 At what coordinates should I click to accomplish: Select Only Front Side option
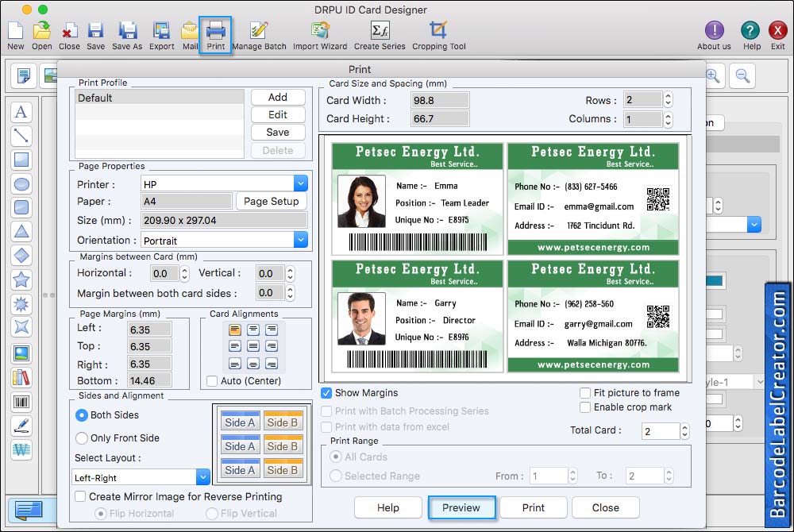[x=82, y=438]
